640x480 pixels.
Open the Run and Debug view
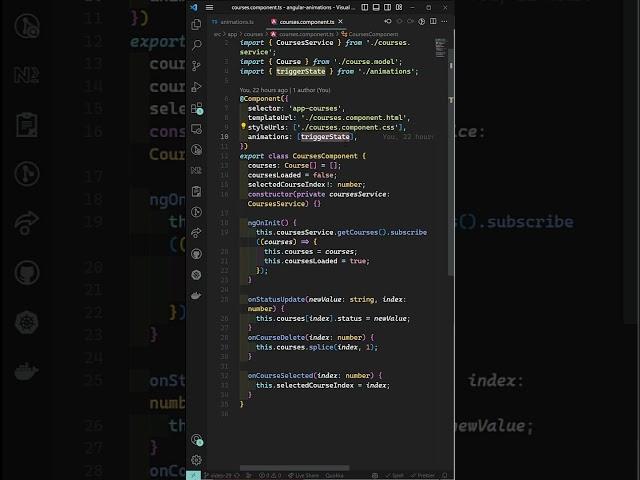[196, 87]
